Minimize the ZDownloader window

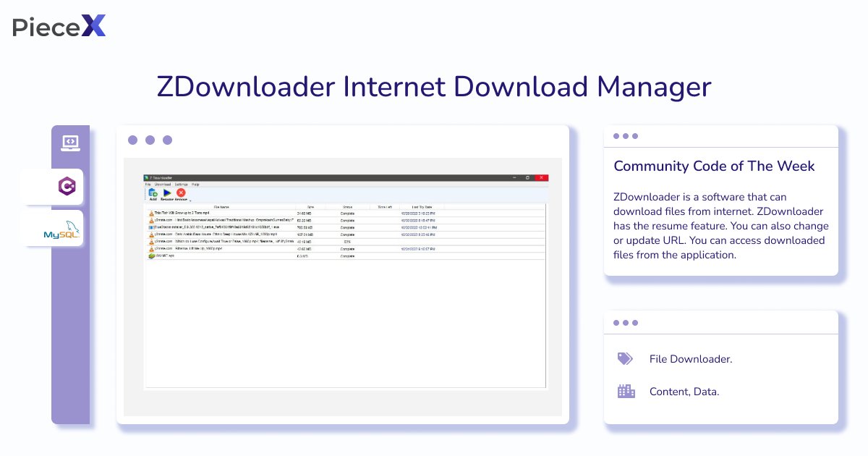coord(514,177)
